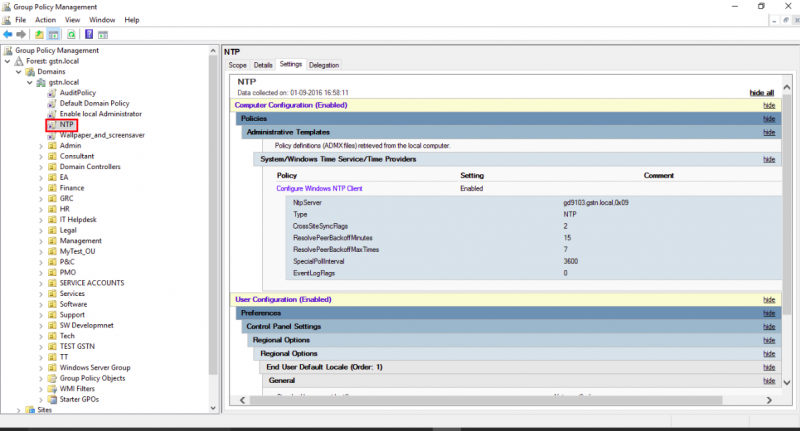Expand the Management OU
The image size is (800, 431).
tap(41, 241)
